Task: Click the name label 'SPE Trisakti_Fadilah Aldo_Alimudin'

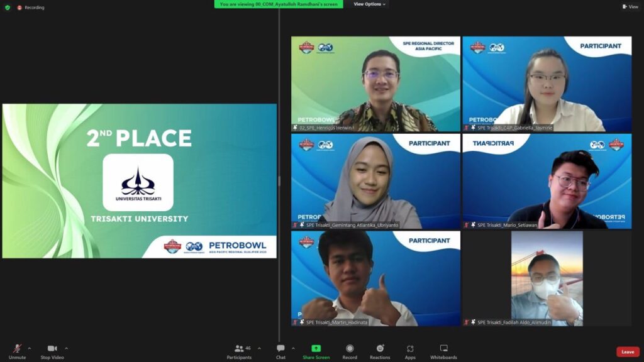Action: coord(514,322)
